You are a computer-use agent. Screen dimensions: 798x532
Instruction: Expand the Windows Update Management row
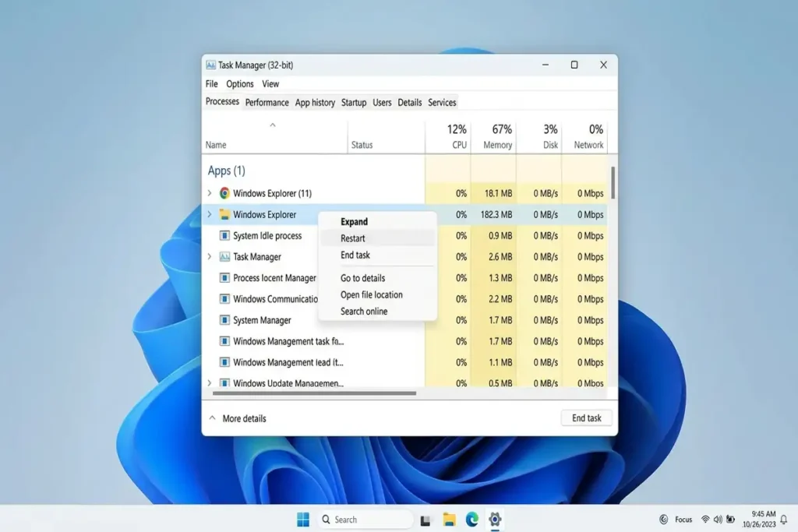pyautogui.click(x=209, y=382)
